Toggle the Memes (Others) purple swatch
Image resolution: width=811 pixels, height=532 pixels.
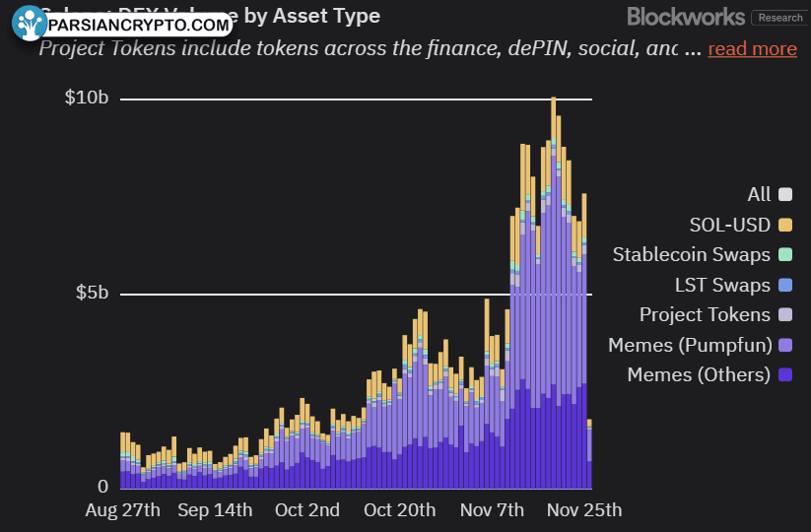785,374
